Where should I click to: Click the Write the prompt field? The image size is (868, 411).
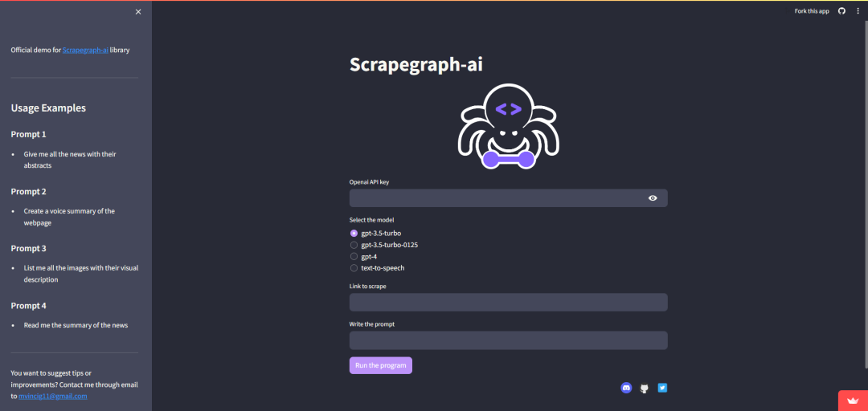click(x=508, y=340)
